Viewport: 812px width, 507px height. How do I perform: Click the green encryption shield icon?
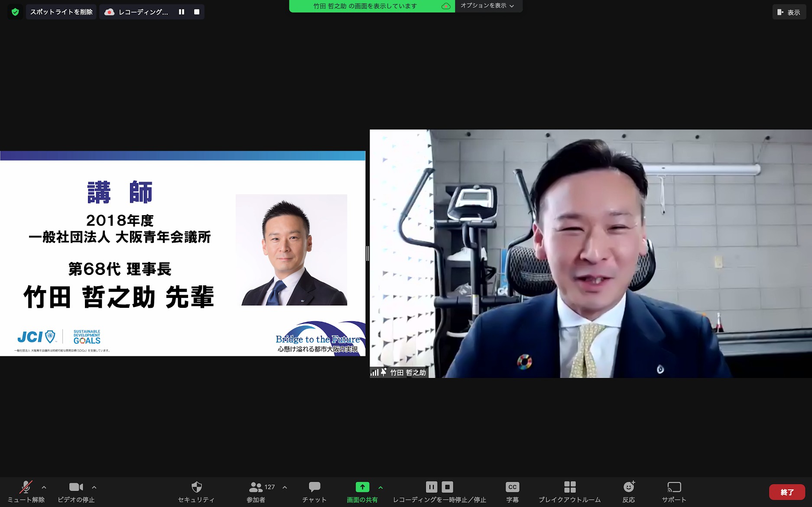(x=15, y=12)
